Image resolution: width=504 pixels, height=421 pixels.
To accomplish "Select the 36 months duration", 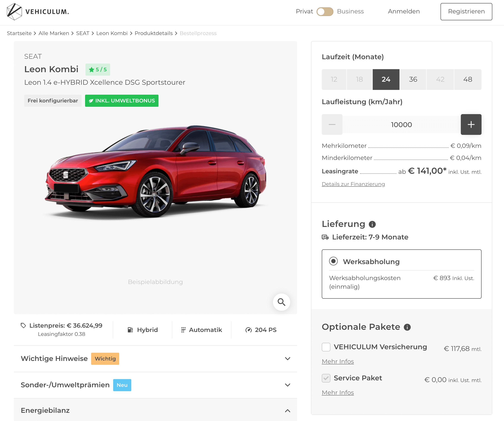I will (x=413, y=80).
